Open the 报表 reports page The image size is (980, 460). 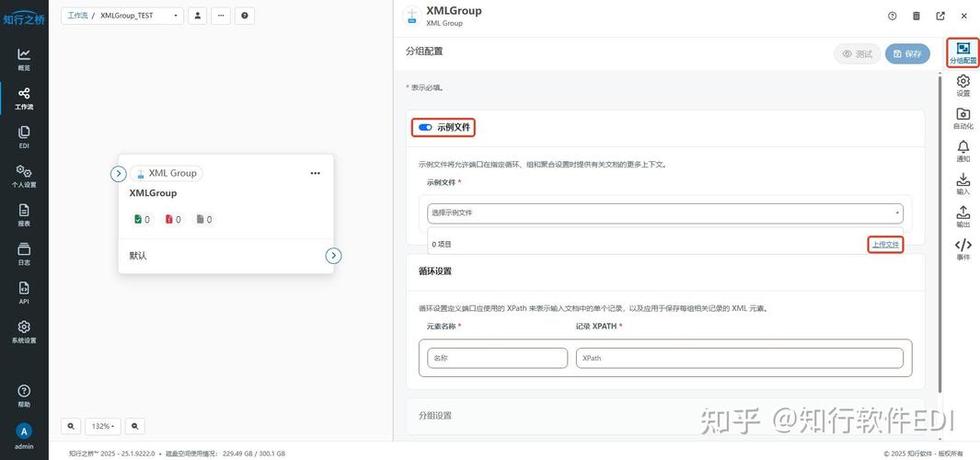pos(24,215)
